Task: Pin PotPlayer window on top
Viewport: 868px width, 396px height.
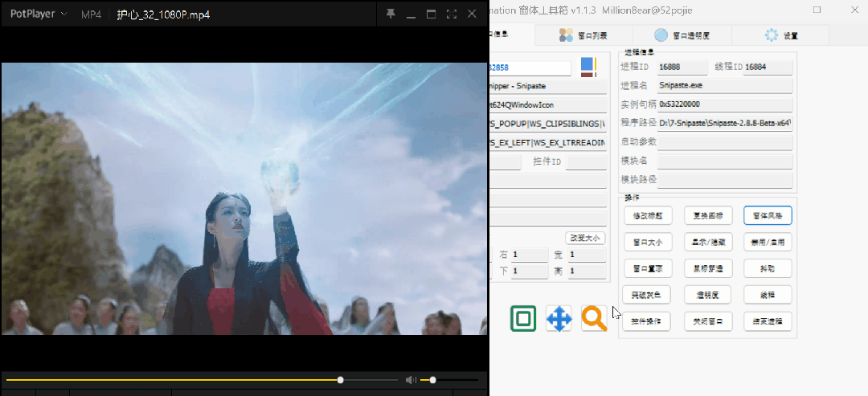Action: click(391, 14)
